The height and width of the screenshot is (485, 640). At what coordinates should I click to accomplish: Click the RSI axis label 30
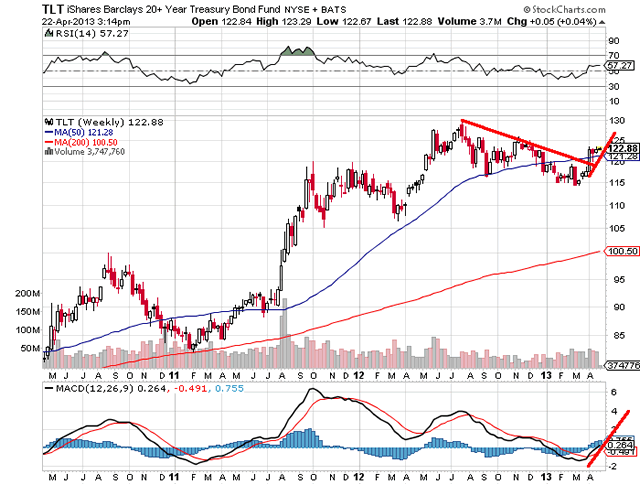pyautogui.click(x=613, y=87)
